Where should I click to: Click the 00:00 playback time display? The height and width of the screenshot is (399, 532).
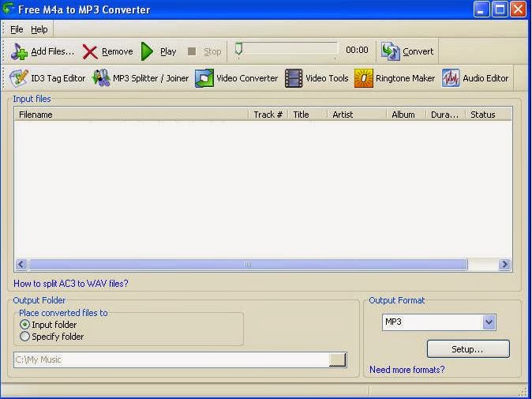[357, 51]
